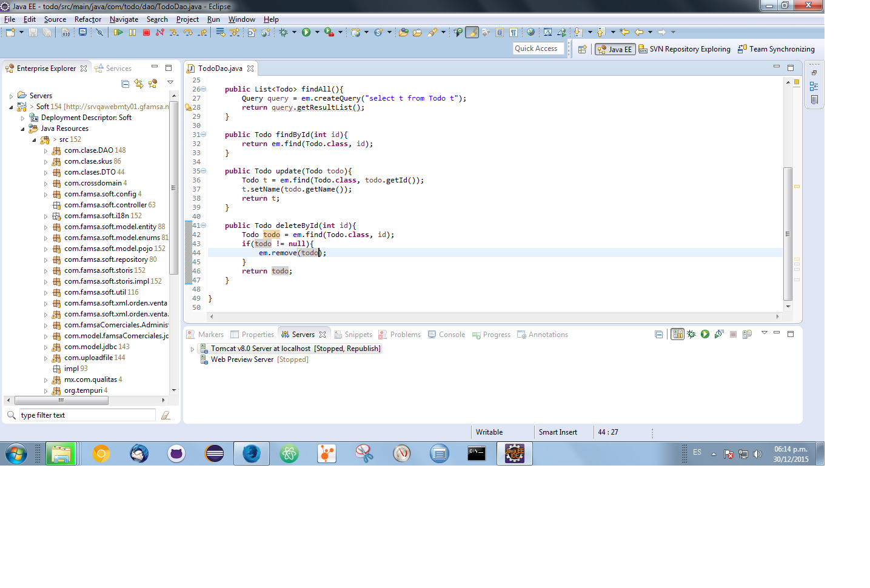Toggle Mark Occurrences highlighter button
This screenshot has height=588, width=870.
tap(472, 32)
